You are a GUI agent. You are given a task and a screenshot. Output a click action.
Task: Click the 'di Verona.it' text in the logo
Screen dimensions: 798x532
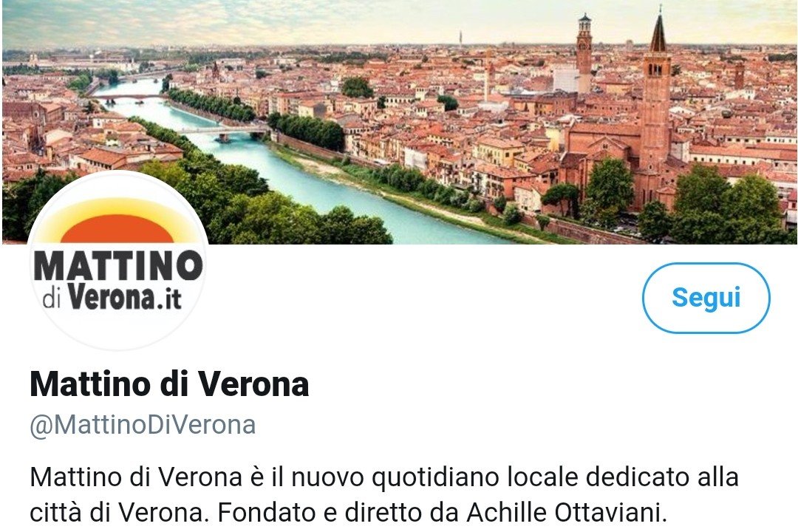tap(112, 296)
